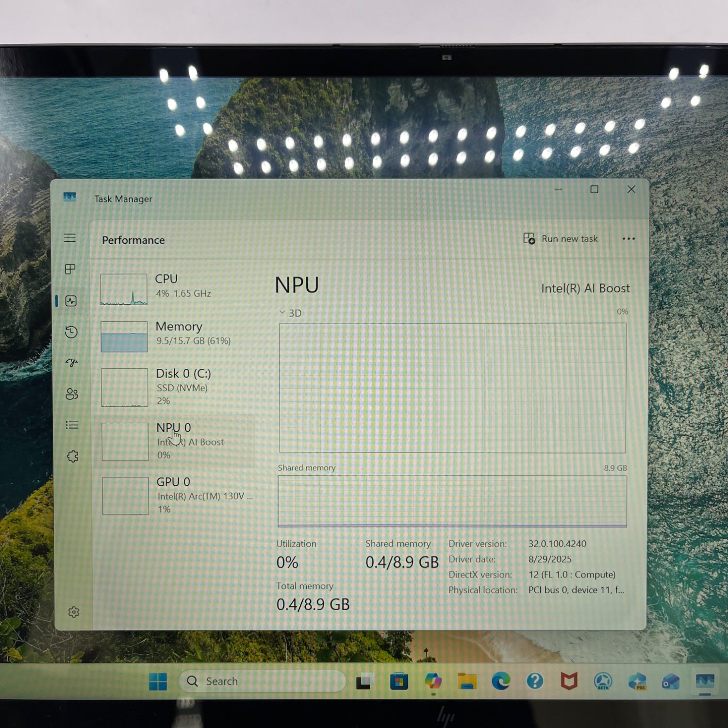Open the Get Help question mark app
Image resolution: width=728 pixels, height=728 pixels.
(535, 681)
